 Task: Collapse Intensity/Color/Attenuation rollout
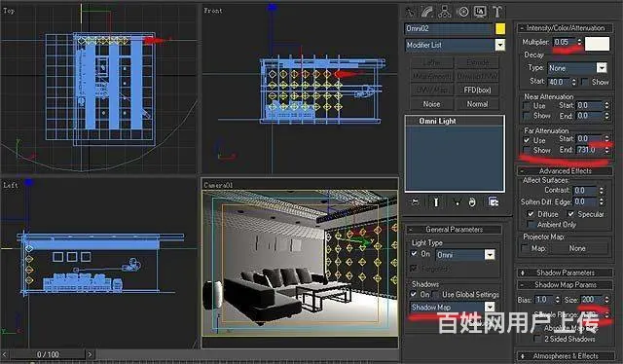(x=565, y=28)
